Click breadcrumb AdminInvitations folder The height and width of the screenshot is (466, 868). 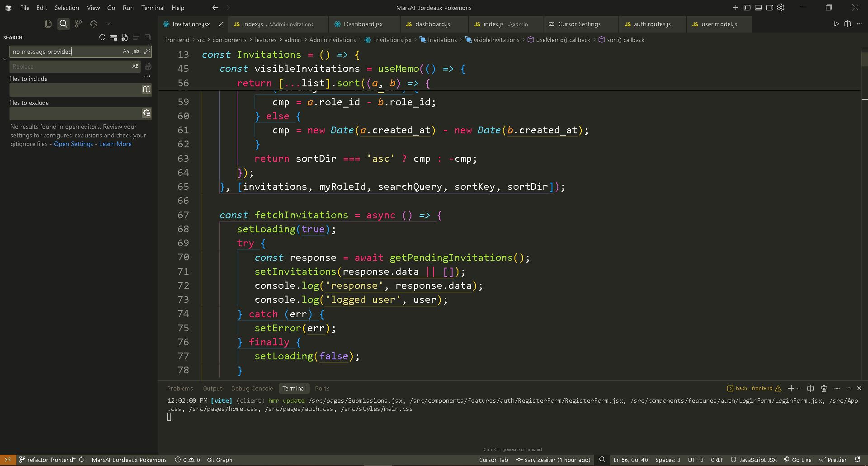coord(332,40)
